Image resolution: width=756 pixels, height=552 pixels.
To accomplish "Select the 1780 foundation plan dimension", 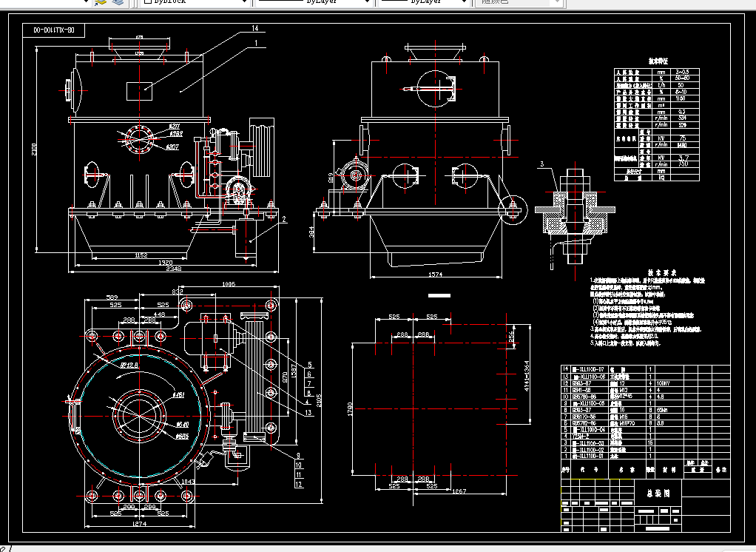I will [350, 408].
